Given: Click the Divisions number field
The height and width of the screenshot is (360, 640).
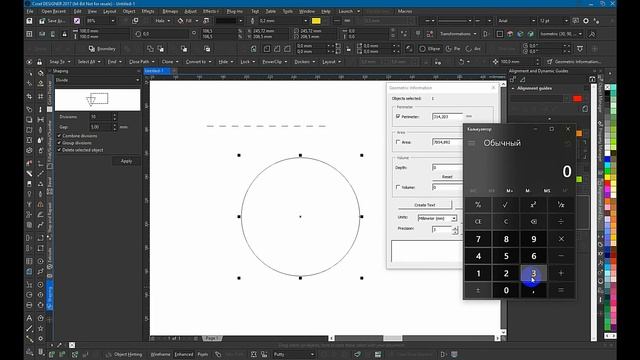Looking at the screenshot, I should point(100,117).
